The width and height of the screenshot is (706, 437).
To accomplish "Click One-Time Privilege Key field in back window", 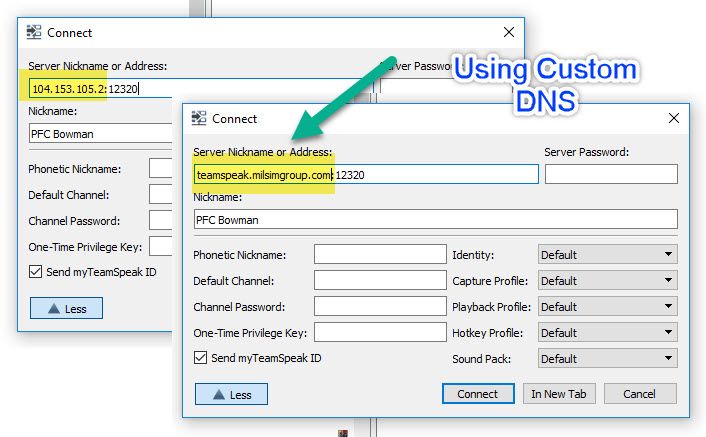I will [161, 247].
